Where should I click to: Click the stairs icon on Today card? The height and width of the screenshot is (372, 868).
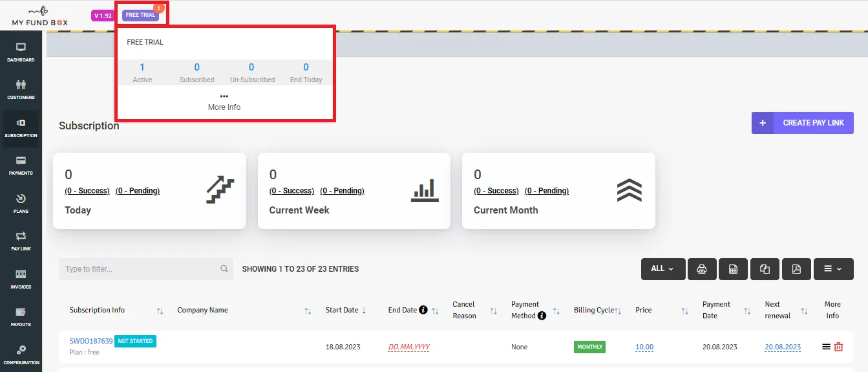point(220,190)
